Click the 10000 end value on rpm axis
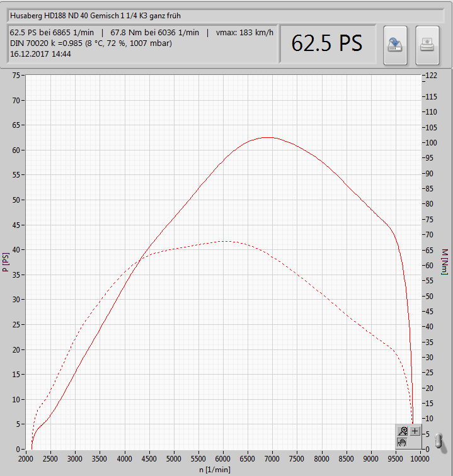This screenshot has width=453, height=476. pyautogui.click(x=420, y=459)
